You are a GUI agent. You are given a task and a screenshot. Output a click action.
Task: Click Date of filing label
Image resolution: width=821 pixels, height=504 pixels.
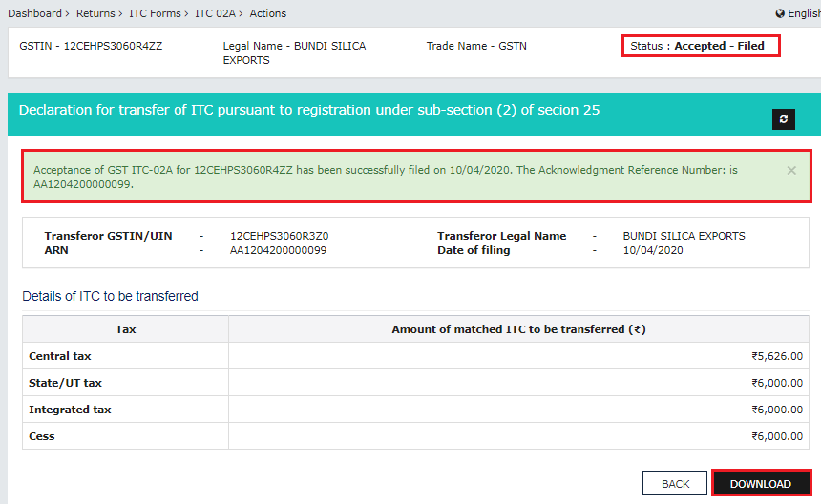[x=474, y=250]
